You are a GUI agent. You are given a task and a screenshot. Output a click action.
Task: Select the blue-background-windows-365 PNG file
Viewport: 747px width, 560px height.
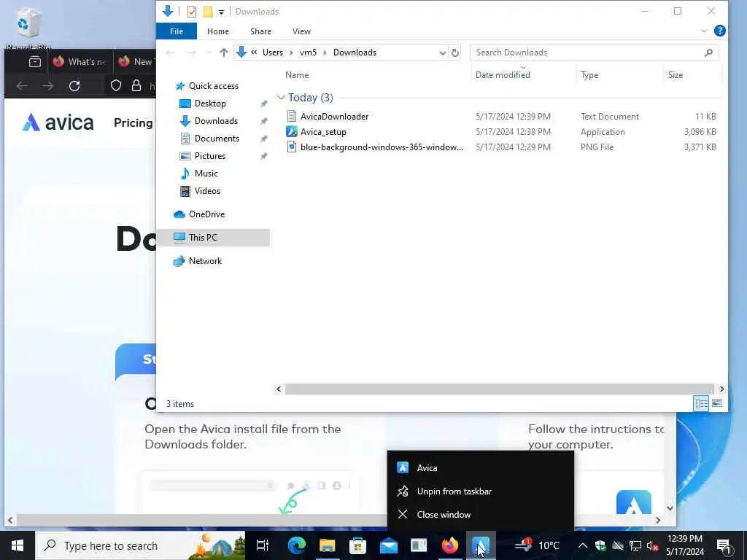(x=381, y=147)
